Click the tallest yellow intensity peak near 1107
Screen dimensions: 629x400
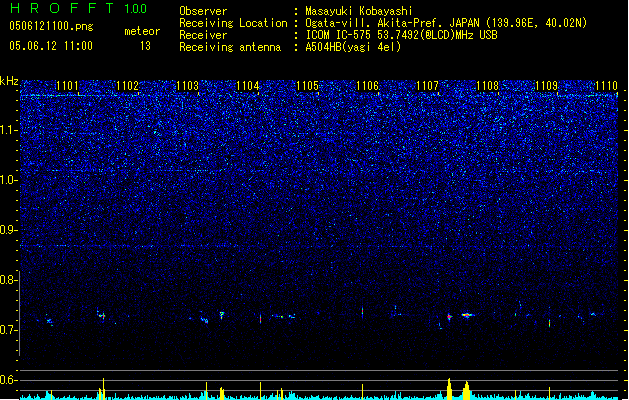pos(449,389)
